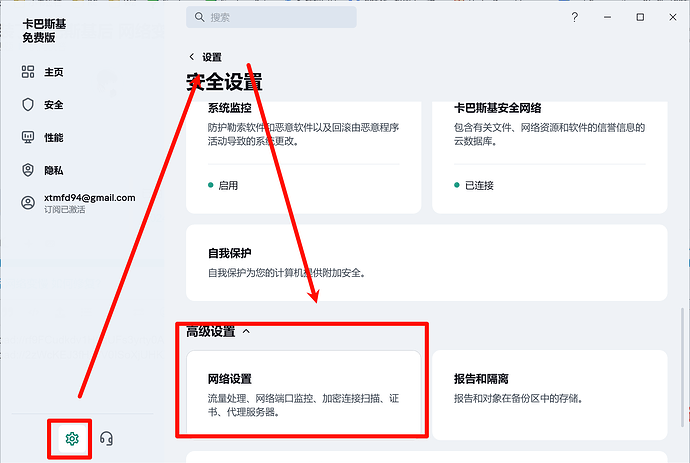The width and height of the screenshot is (690, 463).
Task: Select 安全 in the sidebar
Action: pyautogui.click(x=54, y=105)
